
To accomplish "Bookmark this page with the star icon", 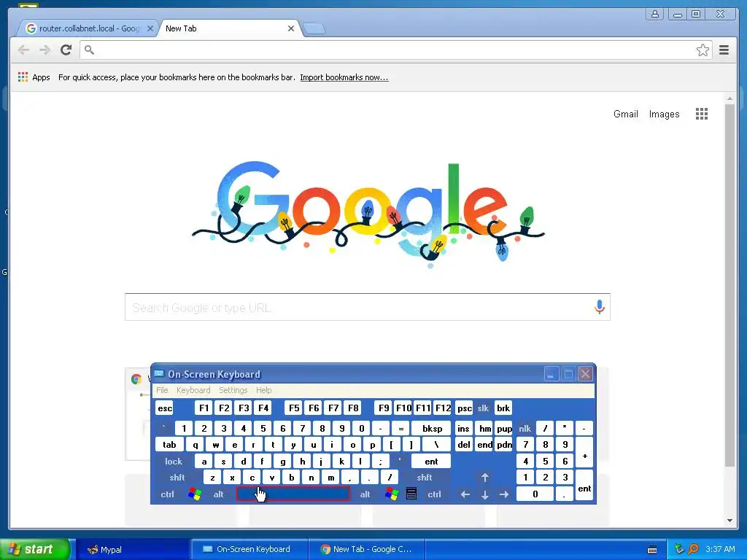I will pos(703,50).
